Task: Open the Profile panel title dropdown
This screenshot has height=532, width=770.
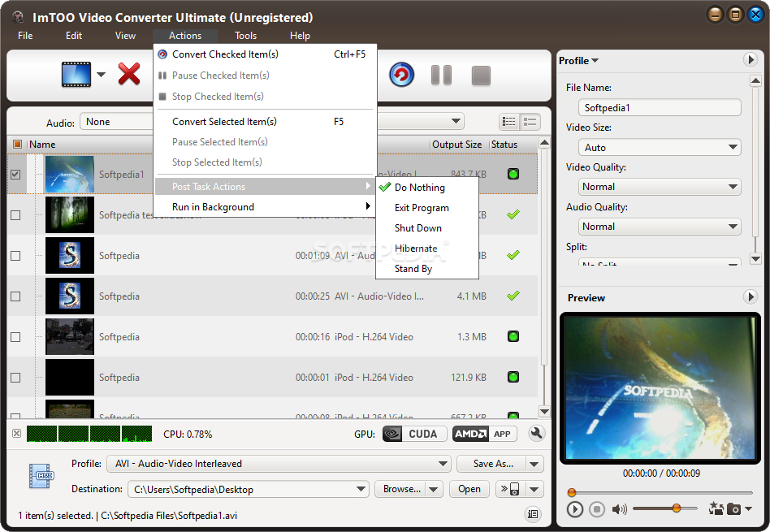Action: (x=578, y=60)
